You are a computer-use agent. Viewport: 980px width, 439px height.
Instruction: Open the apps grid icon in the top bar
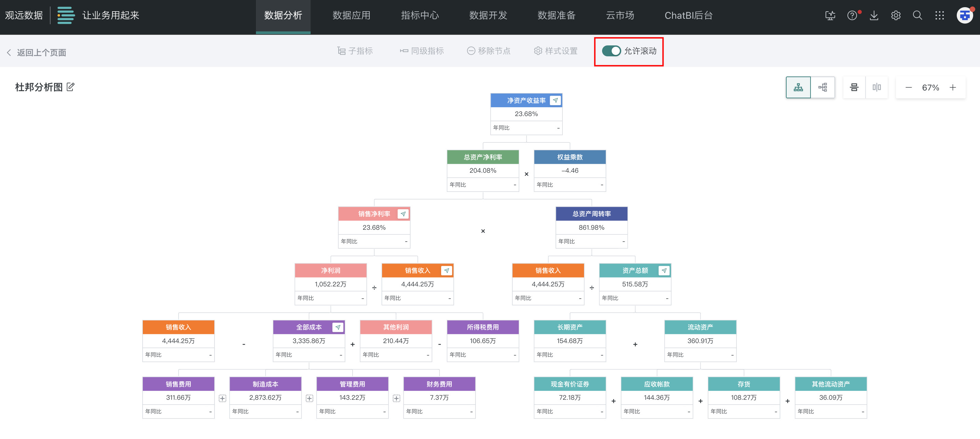(939, 16)
